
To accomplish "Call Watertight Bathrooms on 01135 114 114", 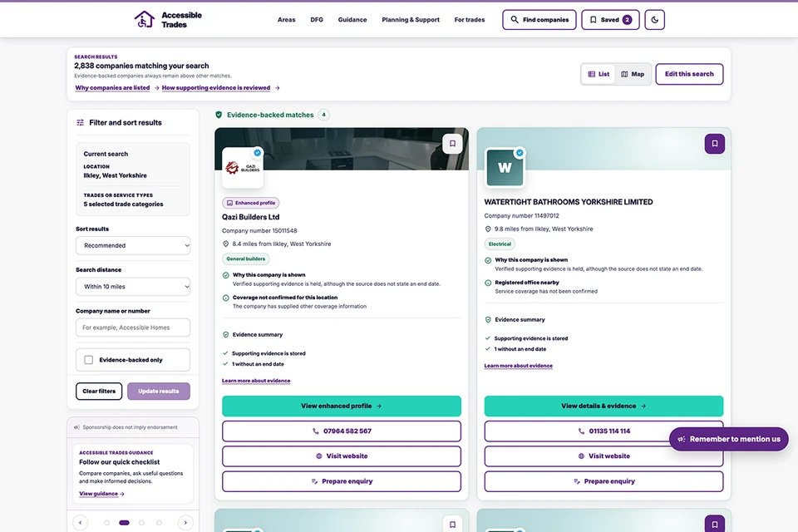I will coord(603,431).
